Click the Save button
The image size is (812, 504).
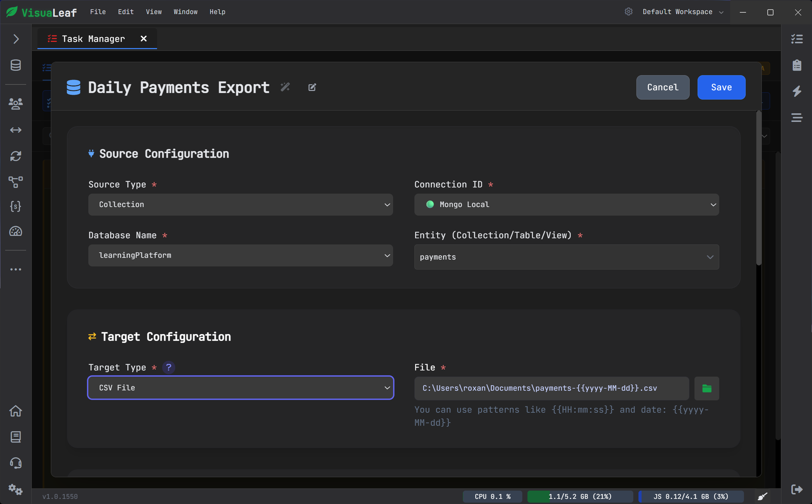coord(721,87)
